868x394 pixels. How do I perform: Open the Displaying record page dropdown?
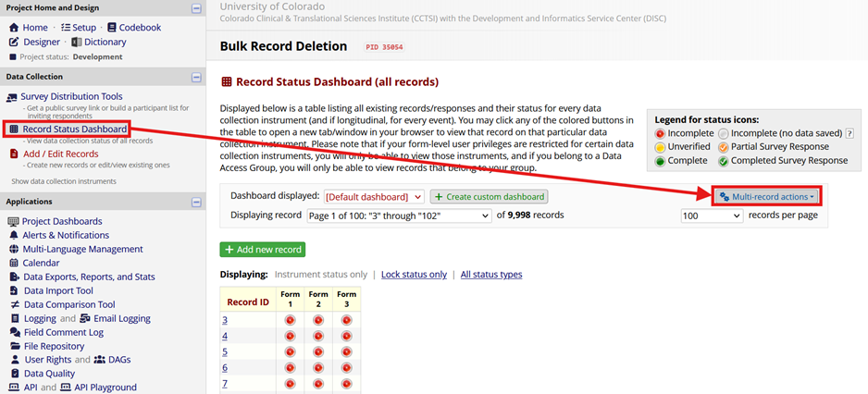pos(399,215)
